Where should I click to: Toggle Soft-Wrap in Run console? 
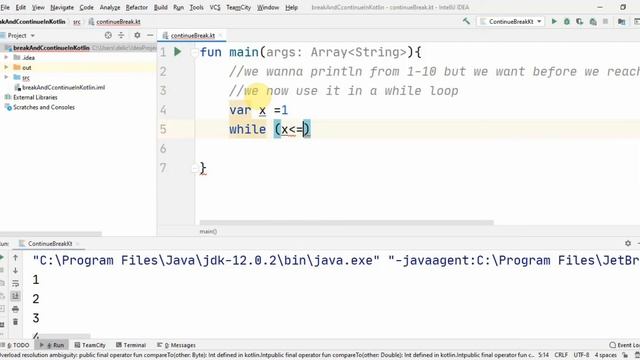click(x=15, y=283)
